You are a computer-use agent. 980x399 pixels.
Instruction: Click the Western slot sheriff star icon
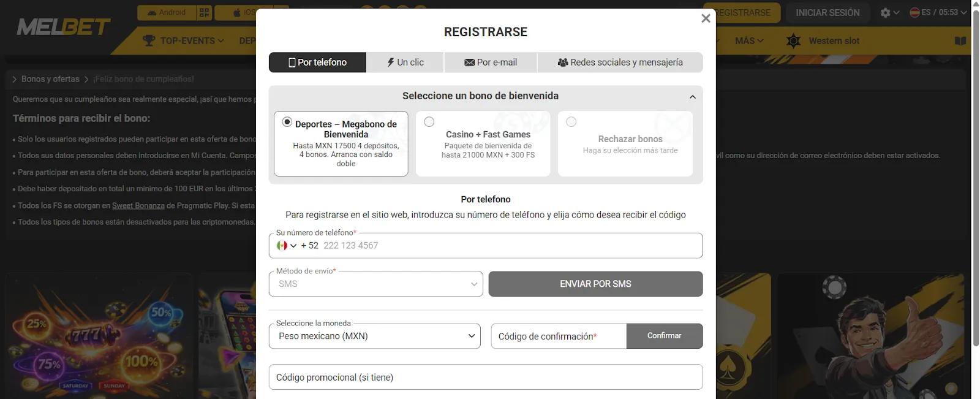tap(793, 41)
